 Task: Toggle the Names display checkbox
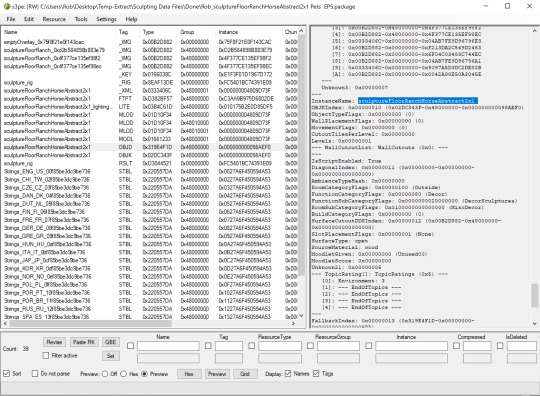pyautogui.click(x=288, y=373)
